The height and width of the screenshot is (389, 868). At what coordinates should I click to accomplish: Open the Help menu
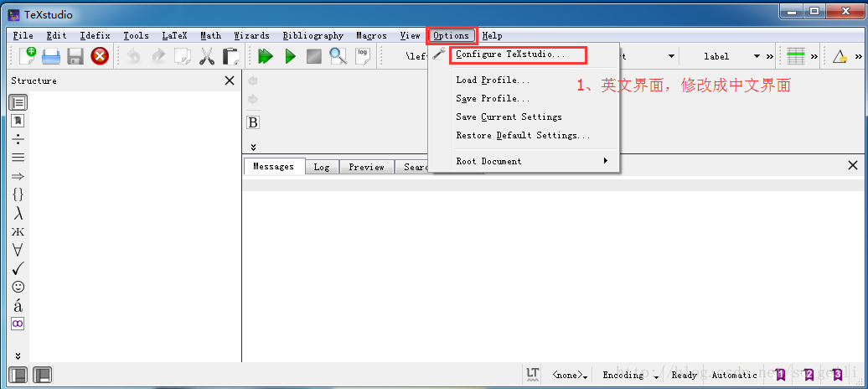click(x=492, y=35)
